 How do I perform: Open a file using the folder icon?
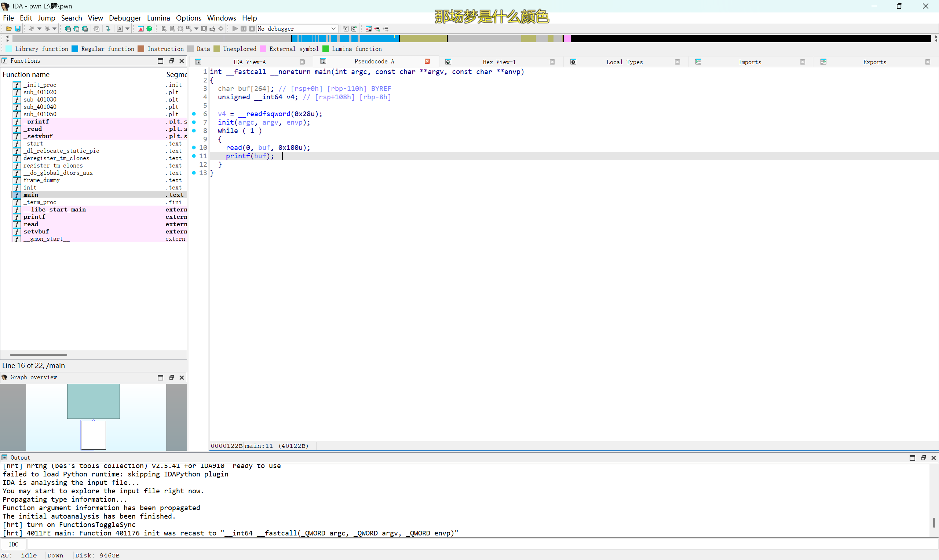[x=9, y=28]
